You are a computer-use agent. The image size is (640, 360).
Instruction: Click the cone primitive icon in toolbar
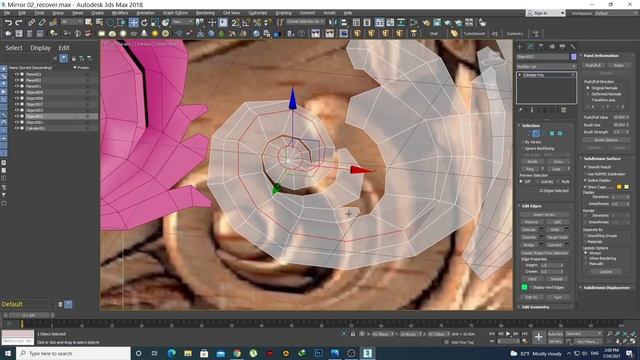[x=144, y=33]
